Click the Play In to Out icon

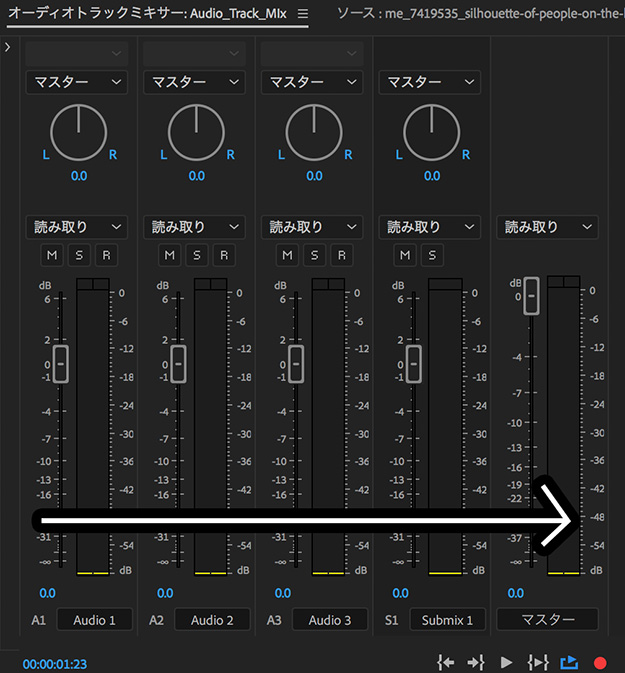click(x=538, y=662)
